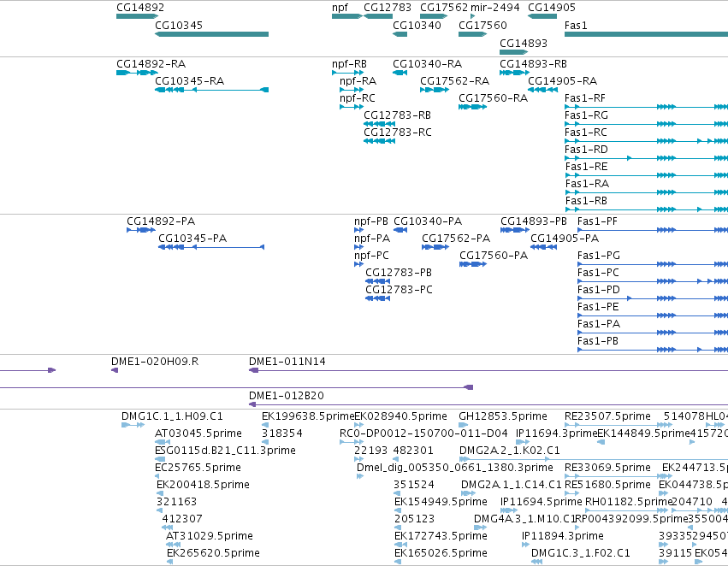This screenshot has height=566, width=728.
Task: Select the RC0-DP0012-150700-011-D04 EST label
Action: pyautogui.click(x=423, y=433)
